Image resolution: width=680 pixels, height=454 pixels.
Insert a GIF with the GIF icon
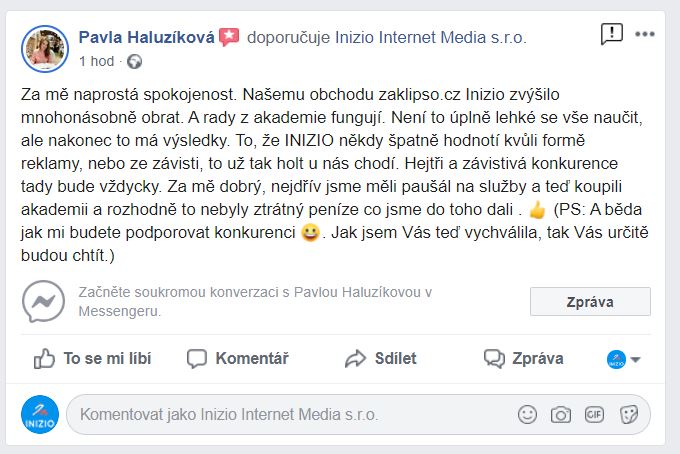point(594,415)
